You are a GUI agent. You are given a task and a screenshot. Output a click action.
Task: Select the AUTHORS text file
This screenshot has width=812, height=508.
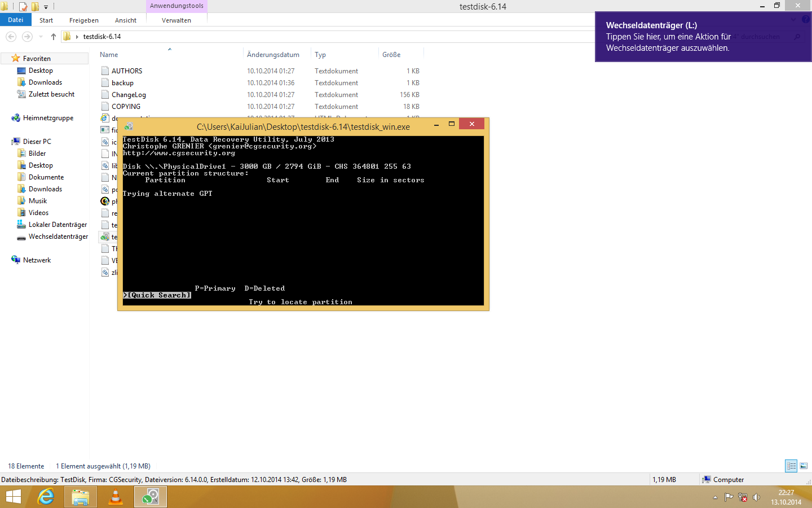(127, 71)
